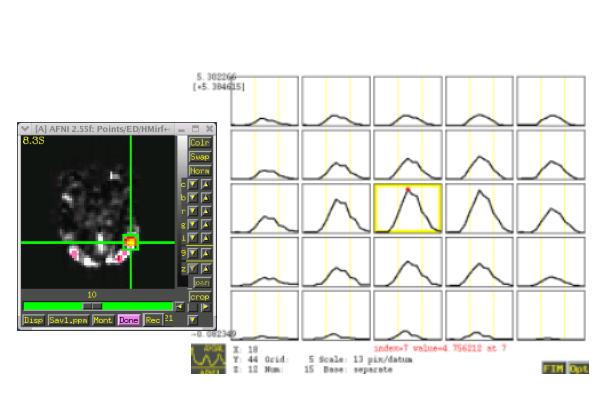This screenshot has height=400, width=600.
Task: Click the Colr button in AFNI image viewer
Action: [x=200, y=143]
